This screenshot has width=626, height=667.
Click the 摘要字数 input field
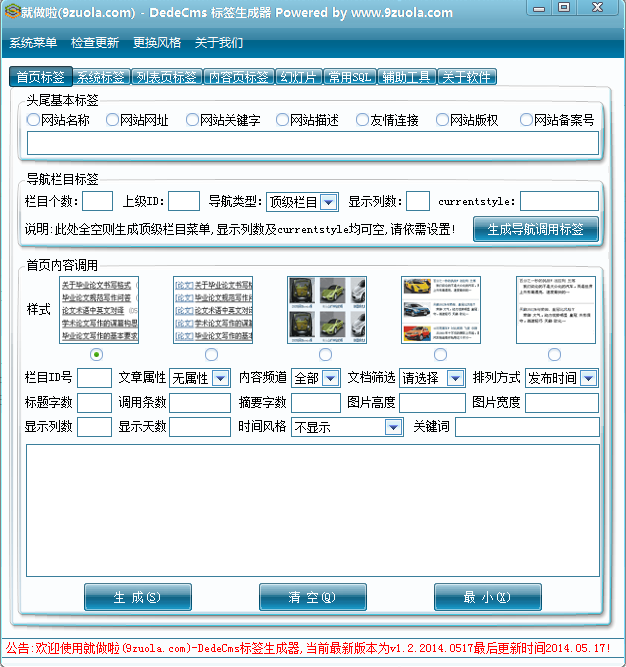pos(316,403)
